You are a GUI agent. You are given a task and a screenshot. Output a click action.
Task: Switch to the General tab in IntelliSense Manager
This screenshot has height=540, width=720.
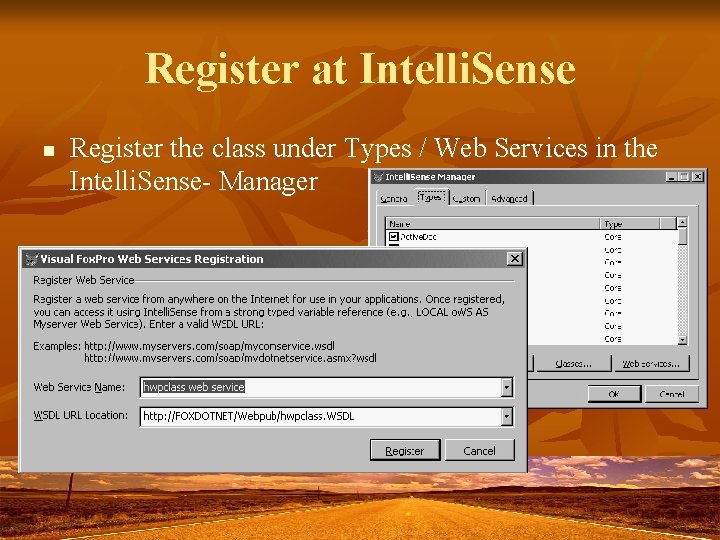coord(394,198)
